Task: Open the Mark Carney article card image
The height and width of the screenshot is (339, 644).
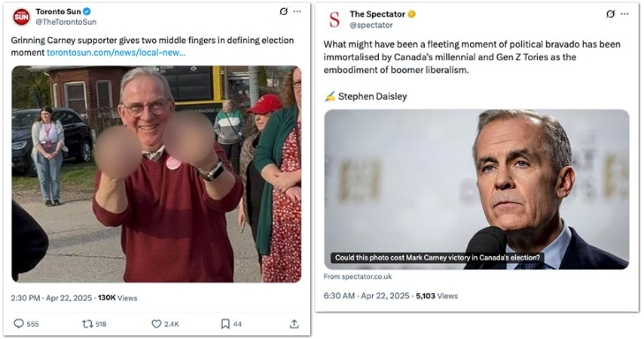Action: pos(476,189)
